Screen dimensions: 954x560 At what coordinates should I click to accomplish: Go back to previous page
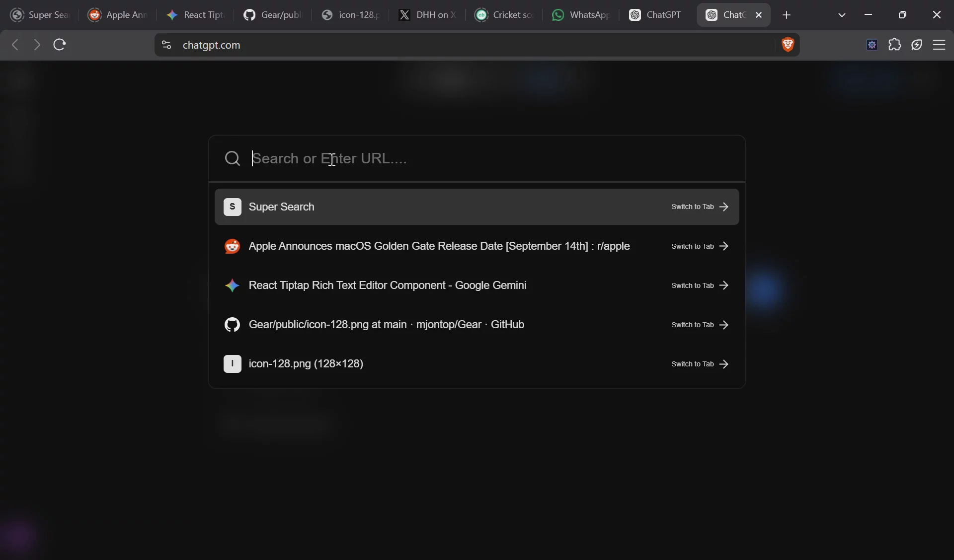tap(15, 45)
